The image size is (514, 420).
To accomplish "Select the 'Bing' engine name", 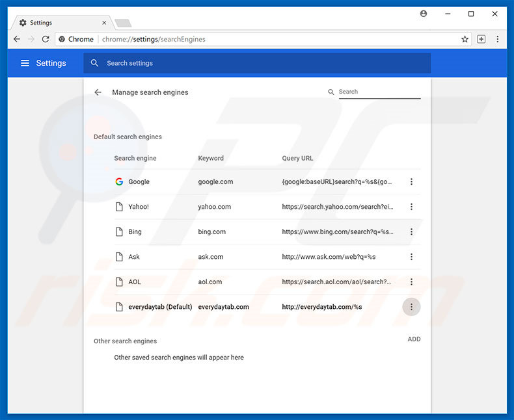I will (135, 232).
